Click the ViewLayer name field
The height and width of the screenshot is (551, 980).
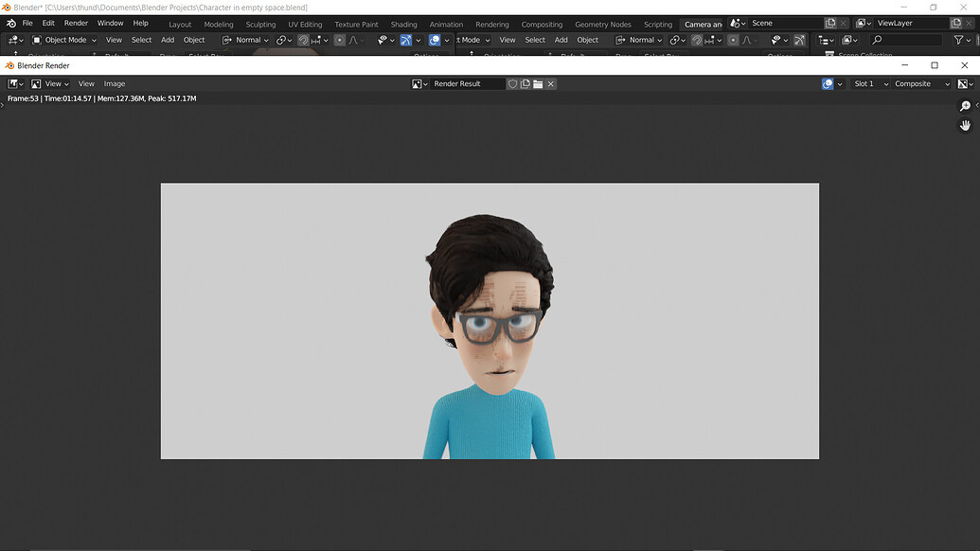click(x=911, y=23)
